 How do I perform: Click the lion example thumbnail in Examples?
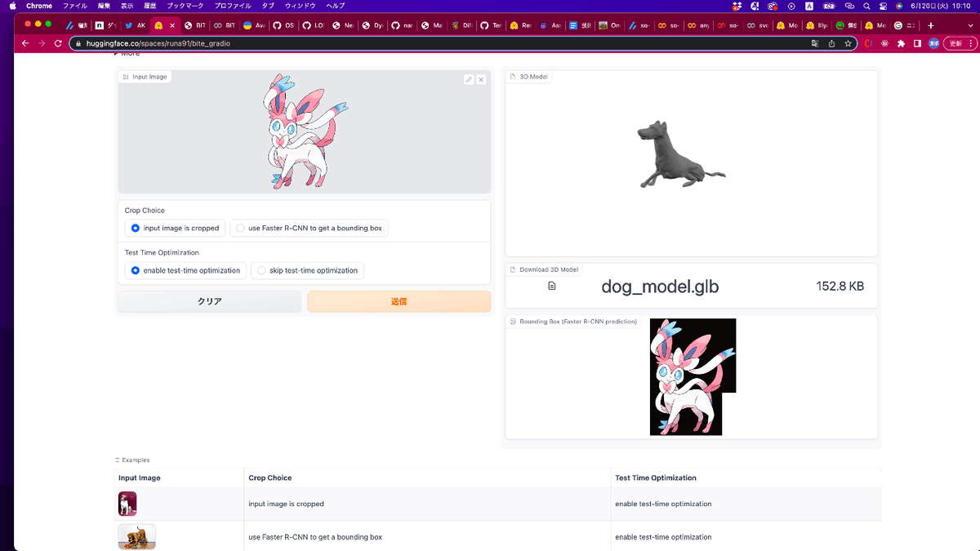coord(136,536)
